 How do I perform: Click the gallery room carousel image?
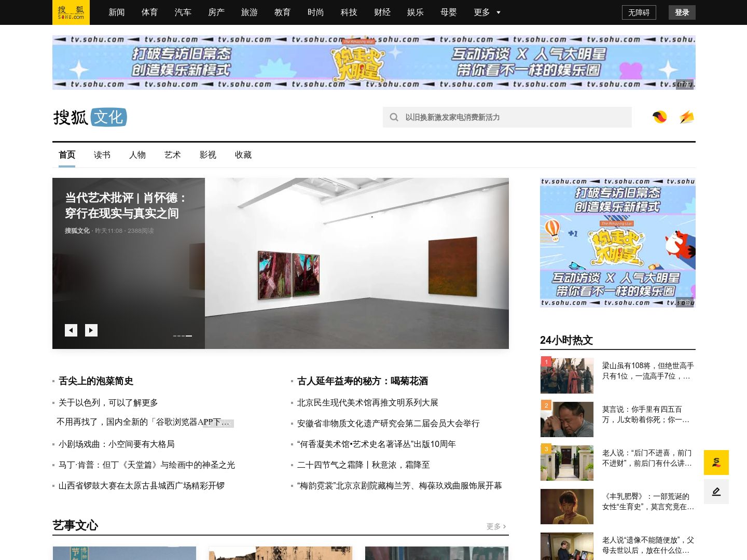[x=357, y=263]
